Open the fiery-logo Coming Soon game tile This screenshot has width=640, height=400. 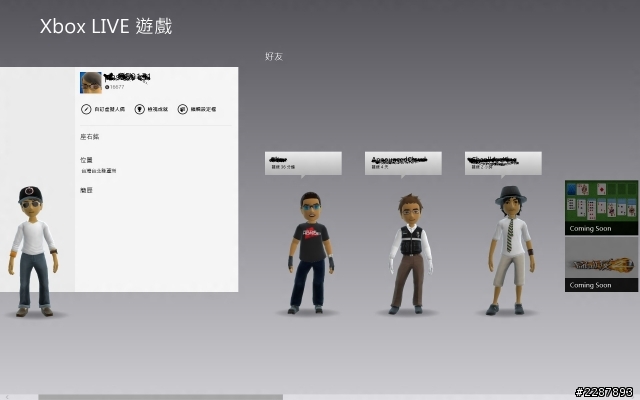click(601, 264)
